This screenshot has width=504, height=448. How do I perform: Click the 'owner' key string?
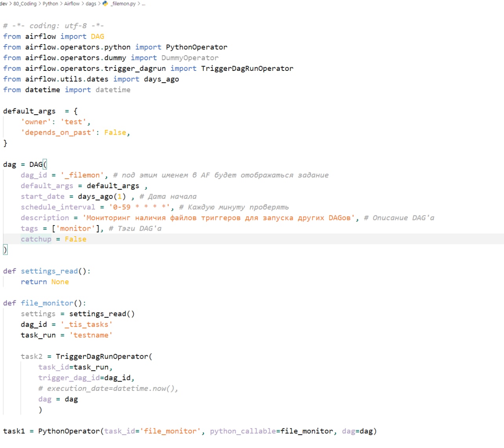(36, 122)
